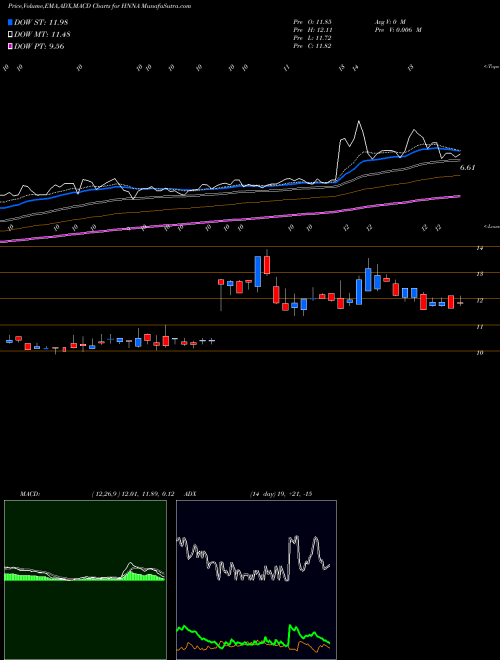Click the blue DOW ST legend swatch
The height and width of the screenshot is (660, 500).
point(11,22)
